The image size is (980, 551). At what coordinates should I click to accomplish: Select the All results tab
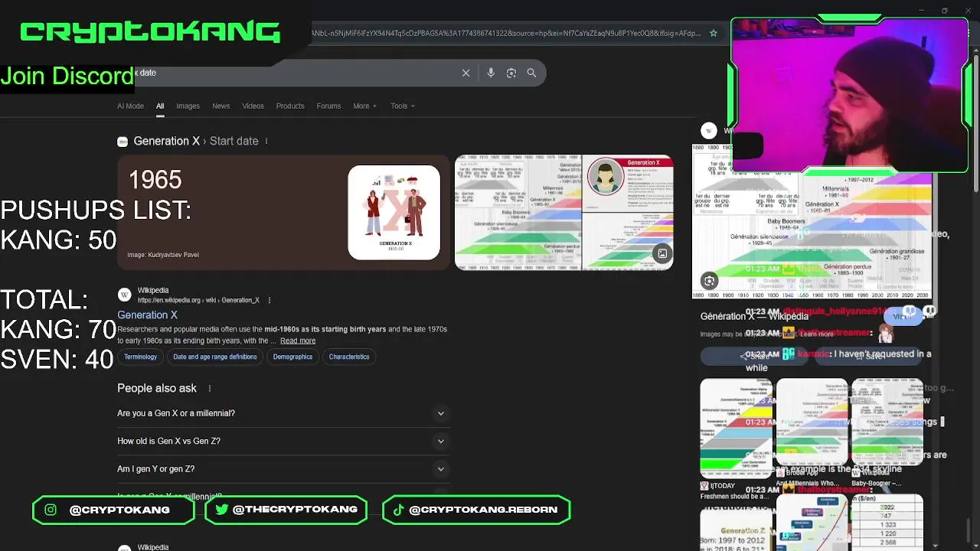click(160, 106)
